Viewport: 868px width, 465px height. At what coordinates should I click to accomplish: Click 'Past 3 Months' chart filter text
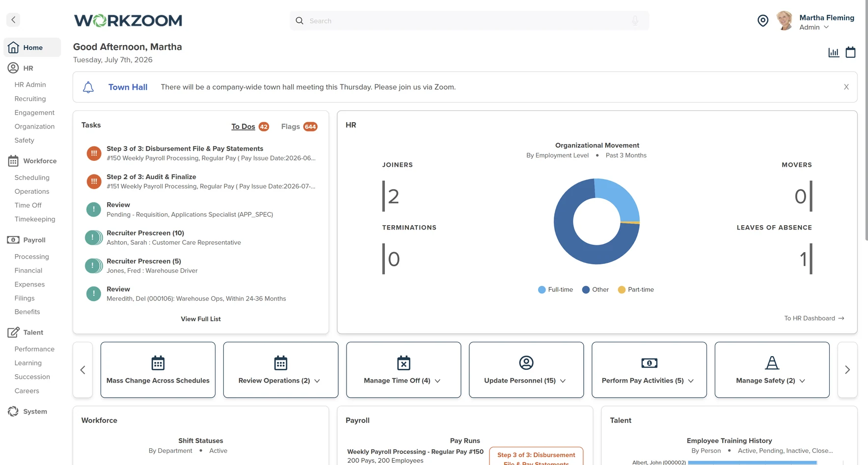[x=626, y=155]
